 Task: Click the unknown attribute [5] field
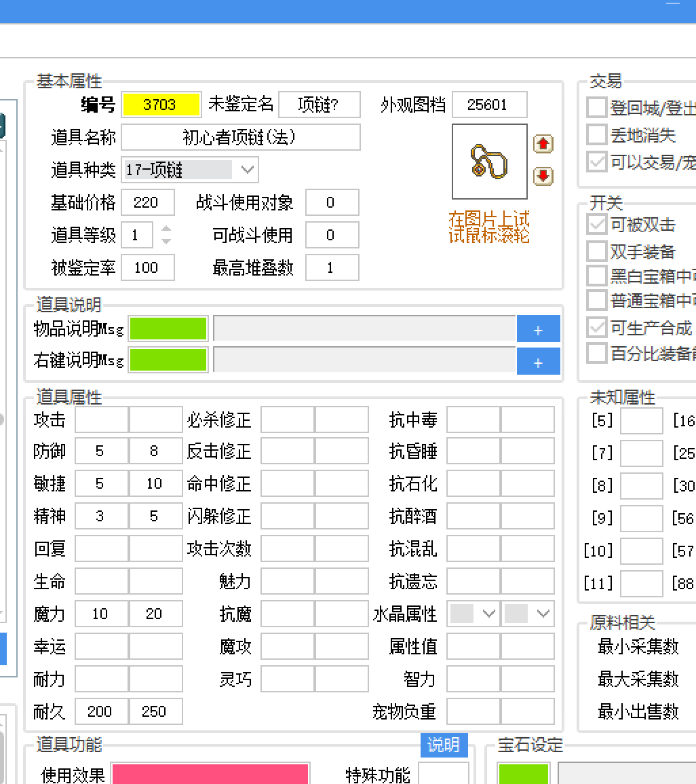642,420
